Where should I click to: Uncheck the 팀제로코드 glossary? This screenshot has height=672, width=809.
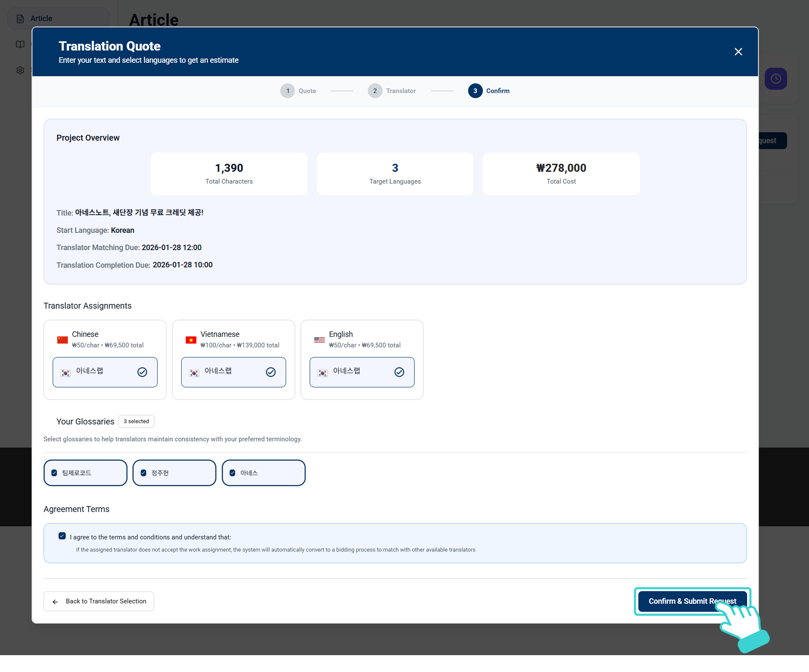(54, 473)
